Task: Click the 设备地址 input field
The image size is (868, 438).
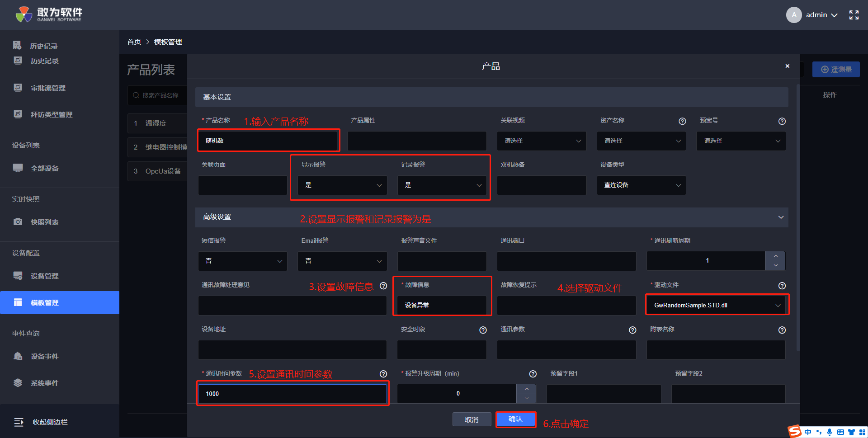Action: [x=292, y=350]
